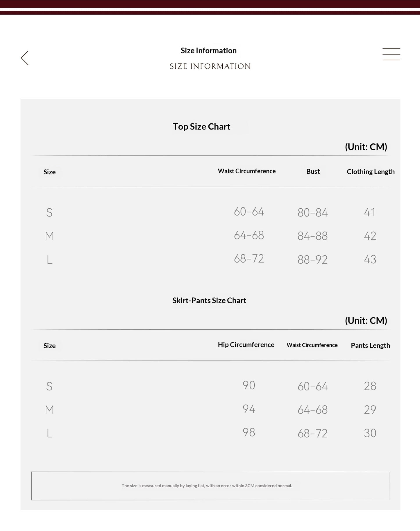Click the Bust column header
The height and width of the screenshot is (531, 420).
point(313,171)
